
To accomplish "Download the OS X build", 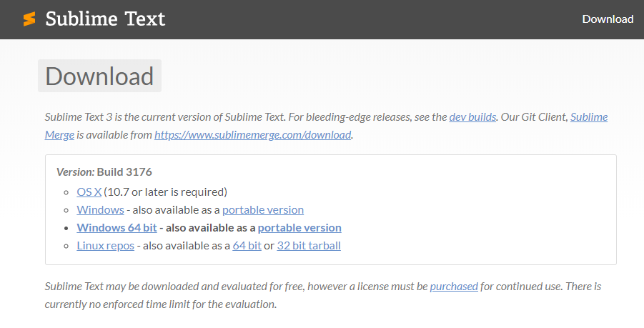I will (x=89, y=192).
